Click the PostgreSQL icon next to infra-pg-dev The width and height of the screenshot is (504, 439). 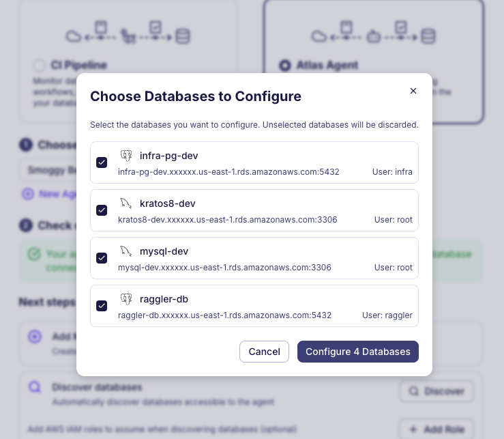click(x=125, y=155)
